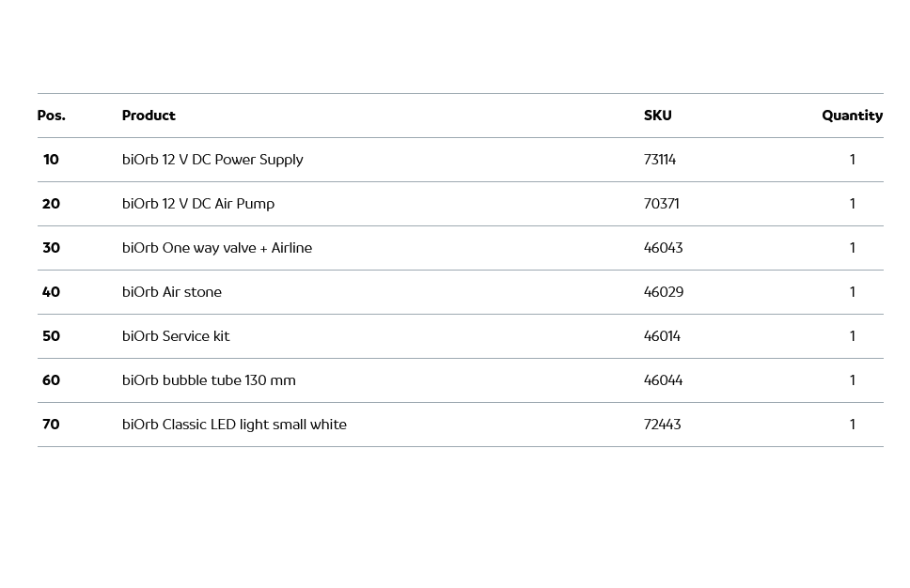
Task: Open biOrb Service kit entry
Action: pyautogui.click(x=176, y=336)
